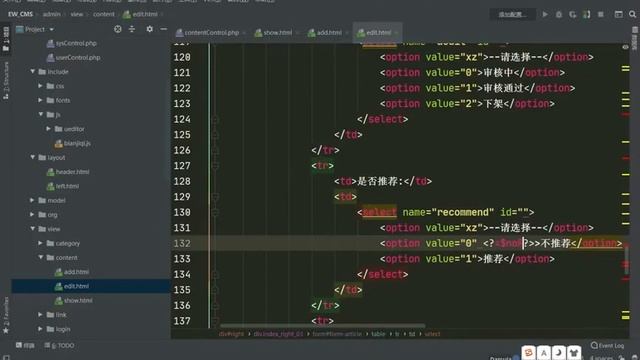Expand the org folder
This screenshot has width=640, height=360.
32,214
